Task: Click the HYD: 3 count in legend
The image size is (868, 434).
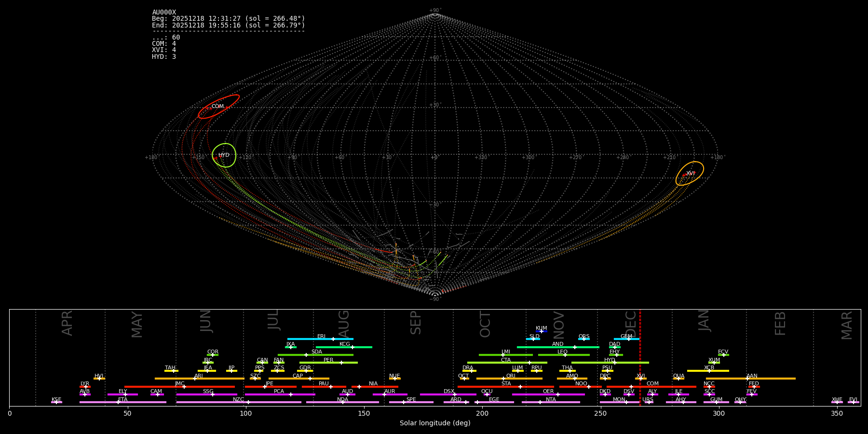Action: [164, 57]
